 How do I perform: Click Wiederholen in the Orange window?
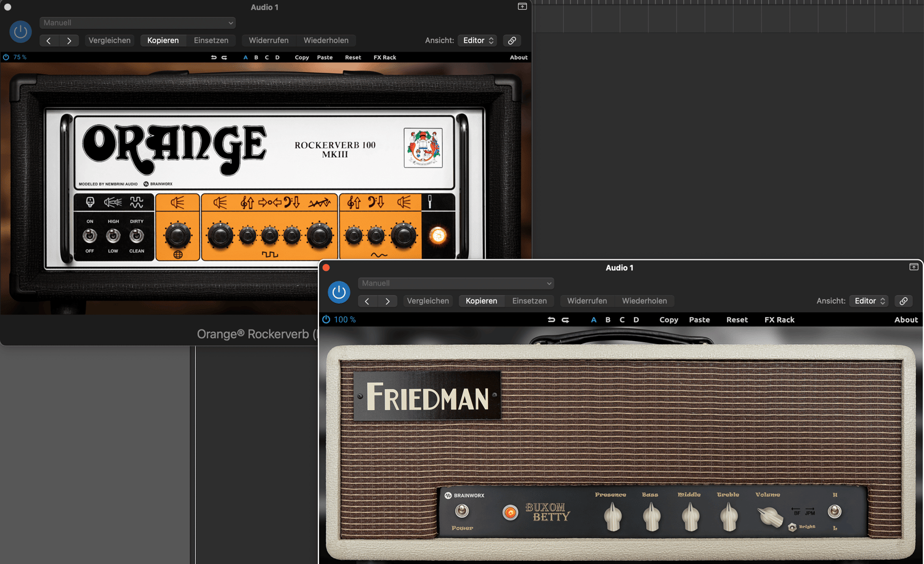click(x=326, y=41)
